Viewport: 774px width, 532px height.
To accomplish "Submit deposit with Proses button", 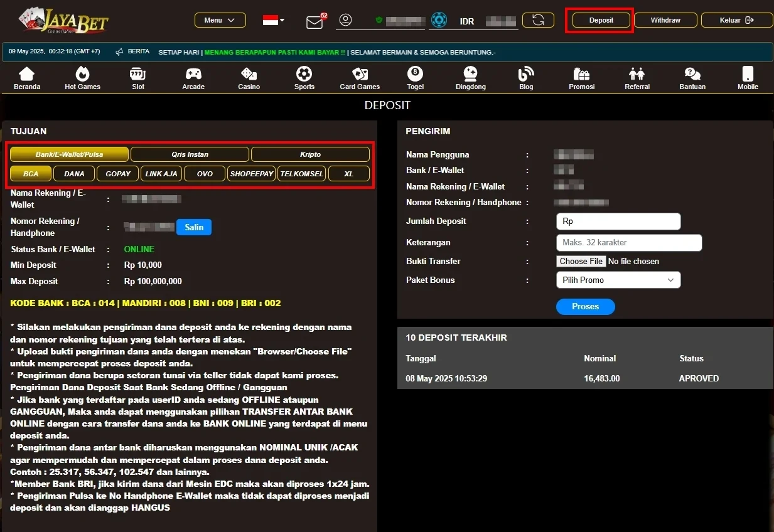I will 585,306.
